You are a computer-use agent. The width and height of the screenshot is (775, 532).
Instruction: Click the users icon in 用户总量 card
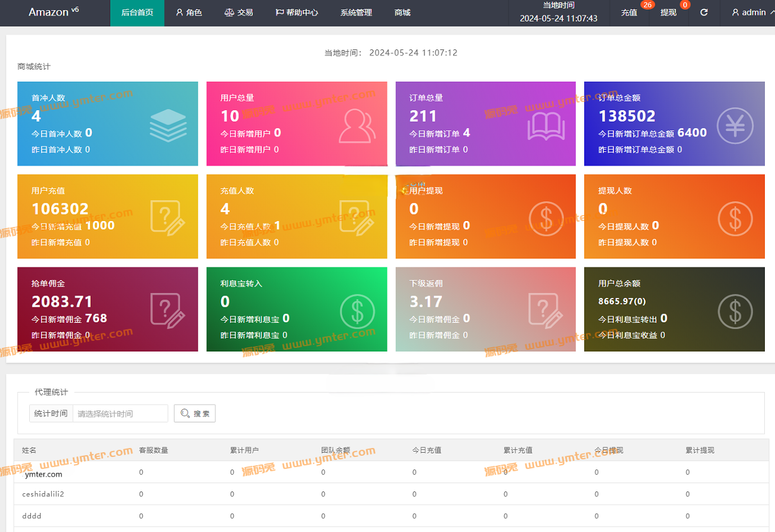(357, 126)
